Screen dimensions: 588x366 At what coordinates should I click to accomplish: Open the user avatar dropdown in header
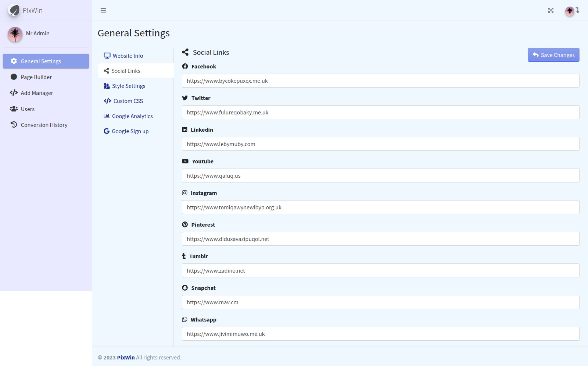[572, 11]
